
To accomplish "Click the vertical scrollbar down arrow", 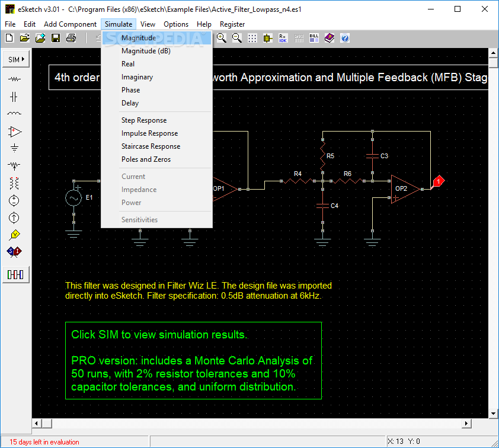I will pyautogui.click(x=493, y=413).
